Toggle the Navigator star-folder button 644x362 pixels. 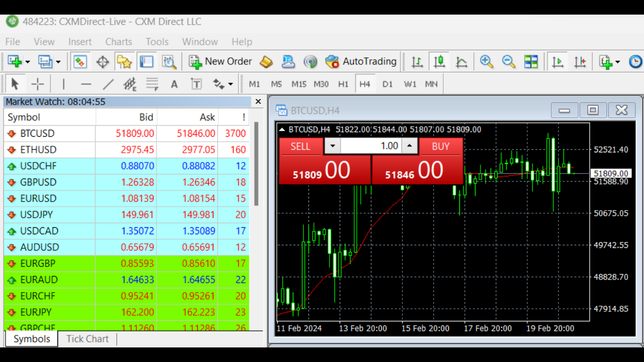(x=124, y=61)
